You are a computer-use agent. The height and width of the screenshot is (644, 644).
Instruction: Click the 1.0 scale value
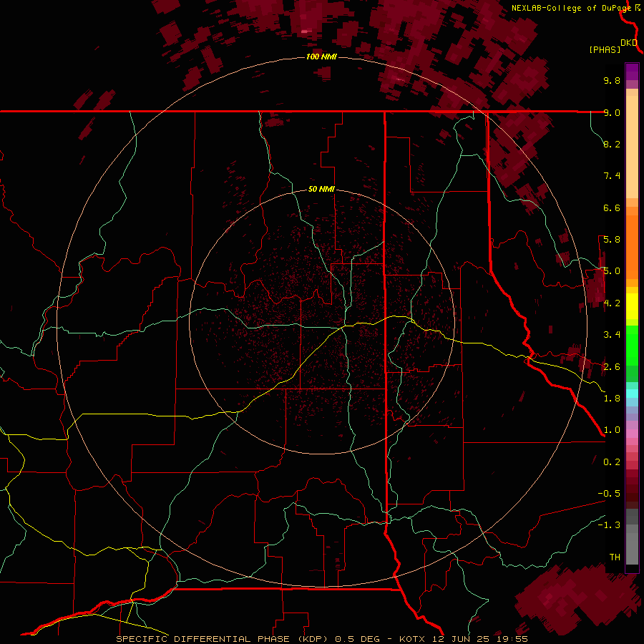click(612, 430)
